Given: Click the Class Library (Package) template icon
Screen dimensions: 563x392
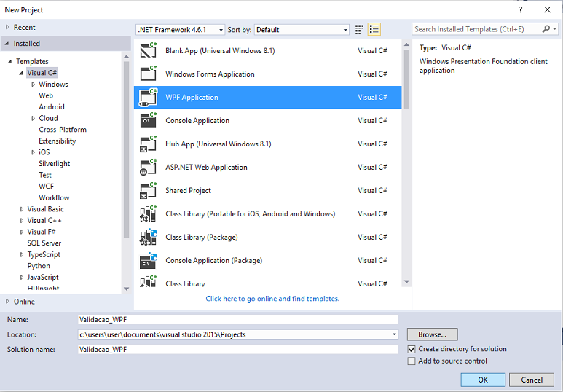Looking at the screenshot, I should click(x=149, y=238).
